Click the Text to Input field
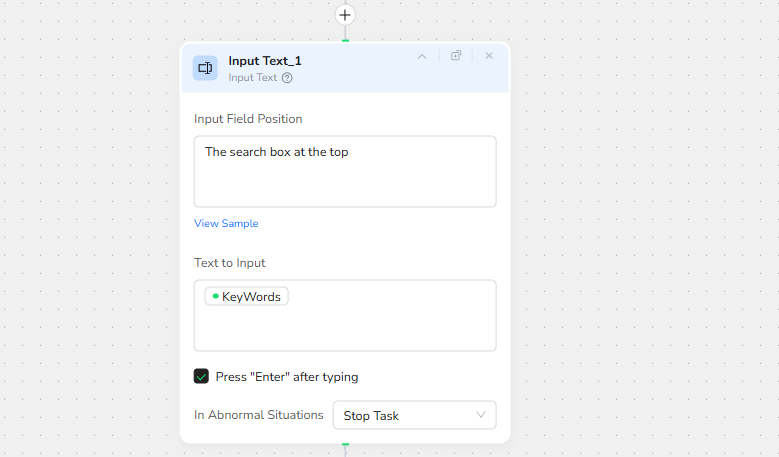779x457 pixels. point(345,327)
